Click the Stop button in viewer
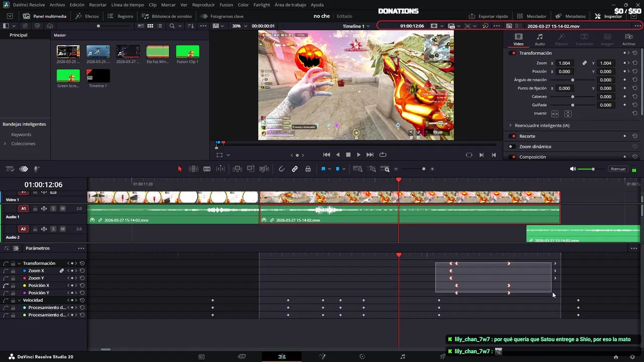Screen dimensions: 644x362 click(348, 155)
